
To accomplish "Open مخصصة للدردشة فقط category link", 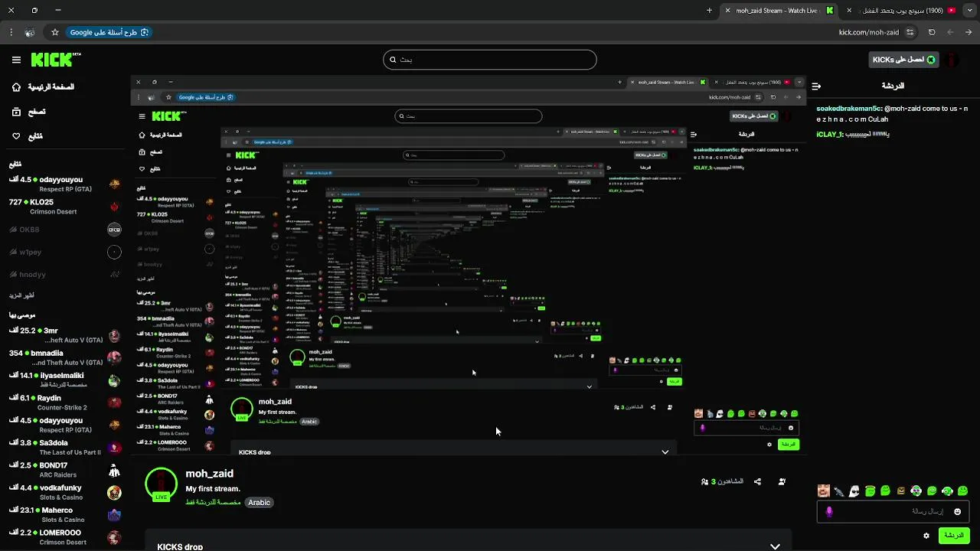I will click(x=214, y=503).
